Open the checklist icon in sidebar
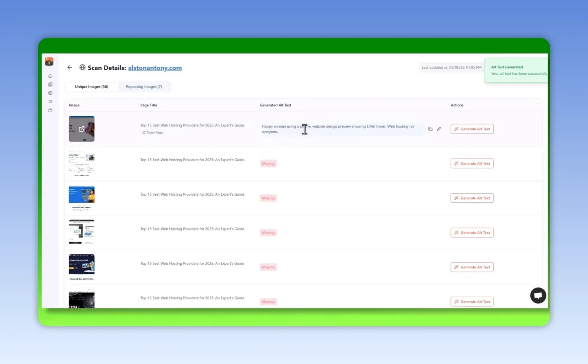The height and width of the screenshot is (364, 588). pyautogui.click(x=50, y=102)
